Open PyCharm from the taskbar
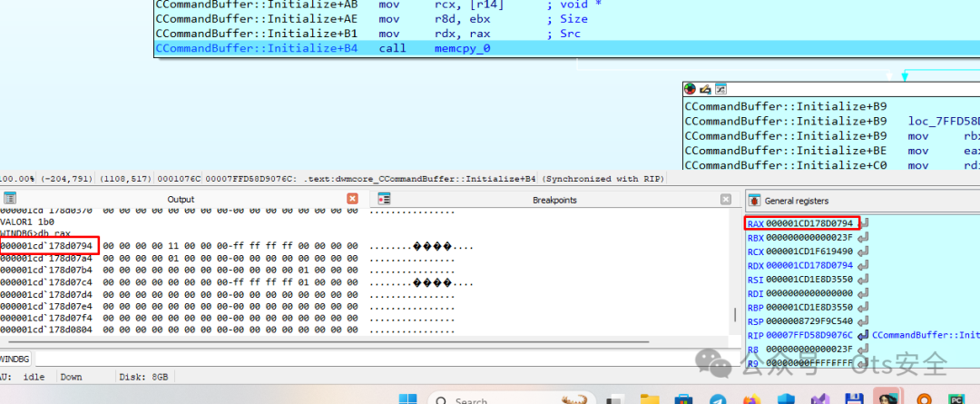 pyautogui.click(x=955, y=399)
